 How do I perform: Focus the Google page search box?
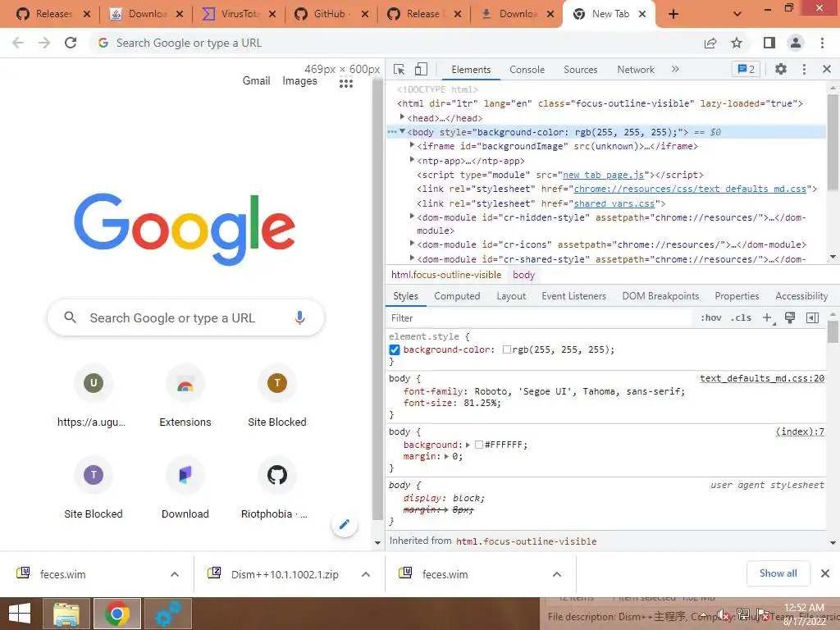[185, 317]
